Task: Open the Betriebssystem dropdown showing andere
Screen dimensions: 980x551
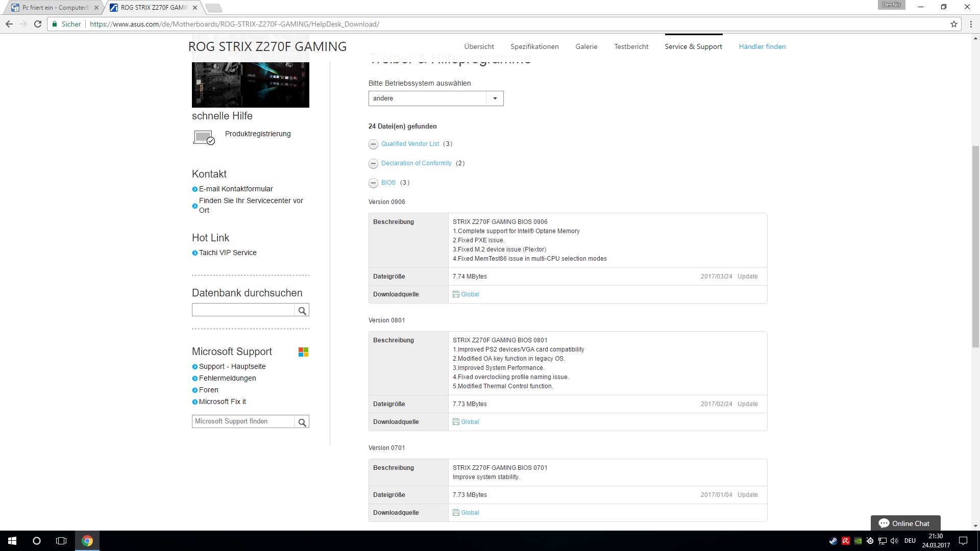Action: tap(436, 98)
